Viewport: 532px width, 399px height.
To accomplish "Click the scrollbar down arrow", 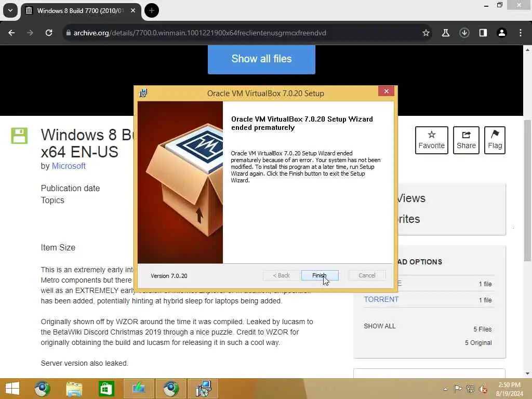I will click(x=527, y=374).
